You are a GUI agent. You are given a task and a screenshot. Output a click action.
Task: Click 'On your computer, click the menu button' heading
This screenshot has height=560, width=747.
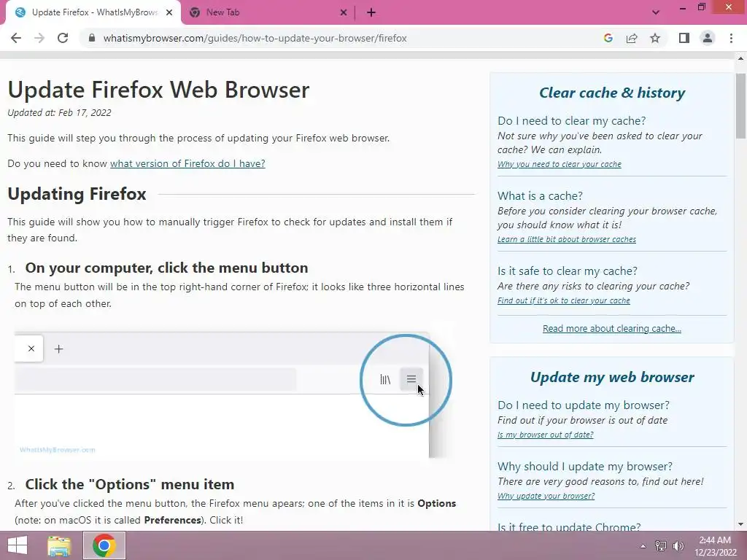[x=166, y=268]
